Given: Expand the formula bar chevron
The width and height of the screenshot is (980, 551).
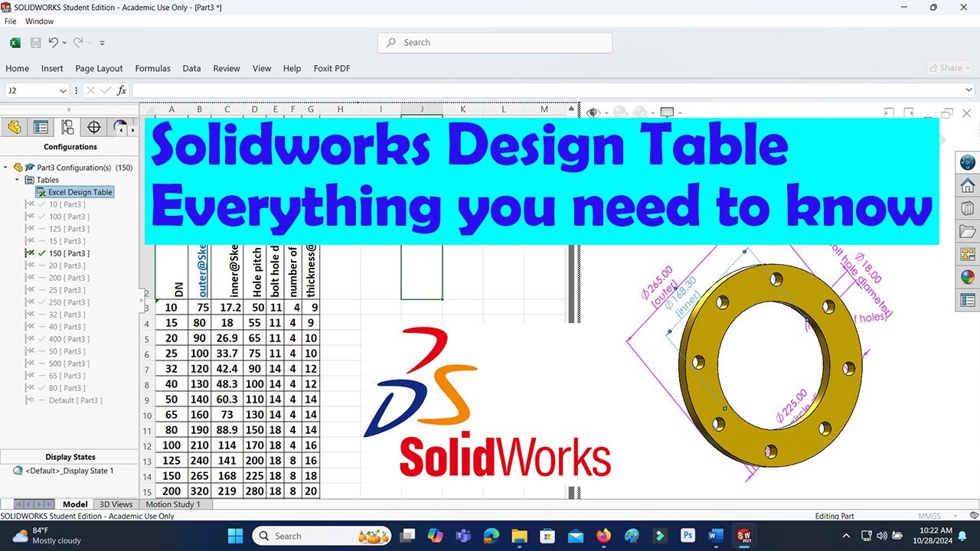Looking at the screenshot, I should pyautogui.click(x=969, y=90).
